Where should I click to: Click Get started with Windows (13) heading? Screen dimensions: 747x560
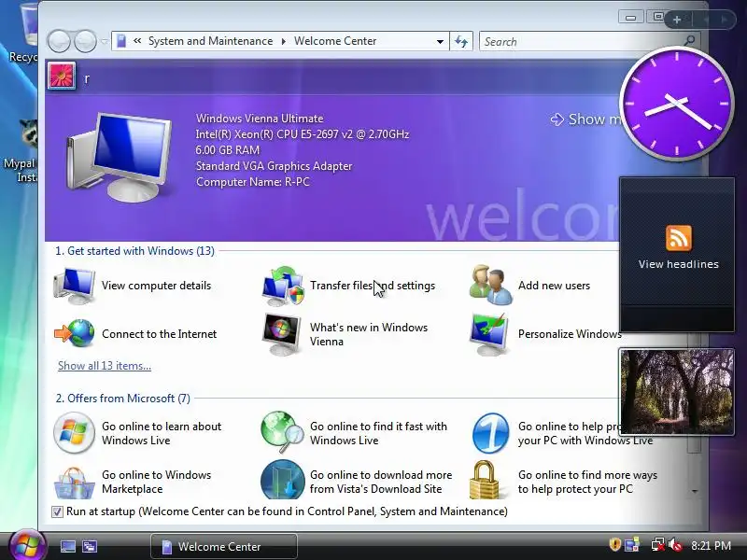coord(134,251)
